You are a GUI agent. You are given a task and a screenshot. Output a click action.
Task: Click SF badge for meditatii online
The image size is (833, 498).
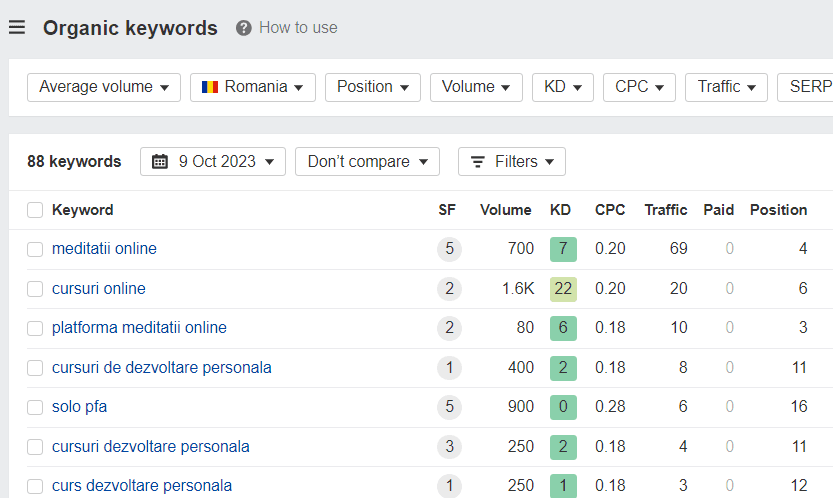coord(449,249)
